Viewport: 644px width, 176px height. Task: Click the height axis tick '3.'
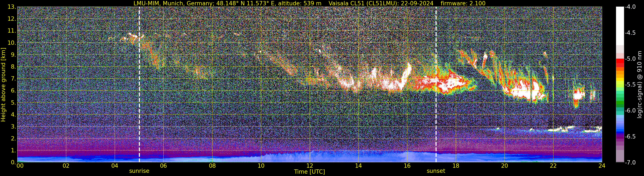click(x=13, y=127)
